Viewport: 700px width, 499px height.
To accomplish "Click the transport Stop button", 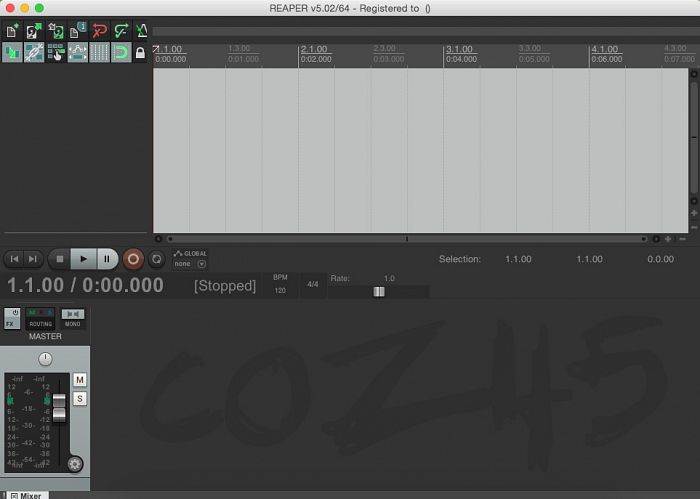I will (x=60, y=259).
